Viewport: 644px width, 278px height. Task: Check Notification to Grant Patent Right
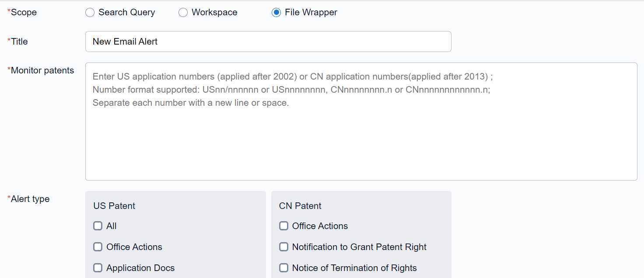[284, 247]
